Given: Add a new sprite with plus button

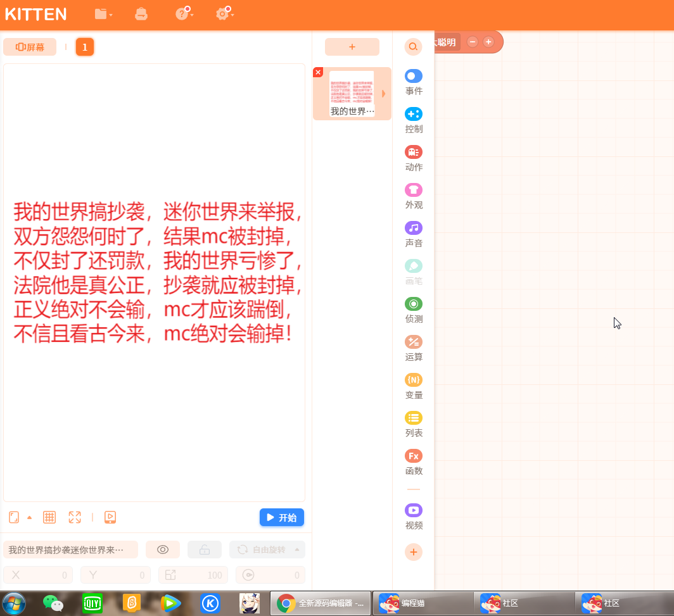Looking at the screenshot, I should (352, 47).
